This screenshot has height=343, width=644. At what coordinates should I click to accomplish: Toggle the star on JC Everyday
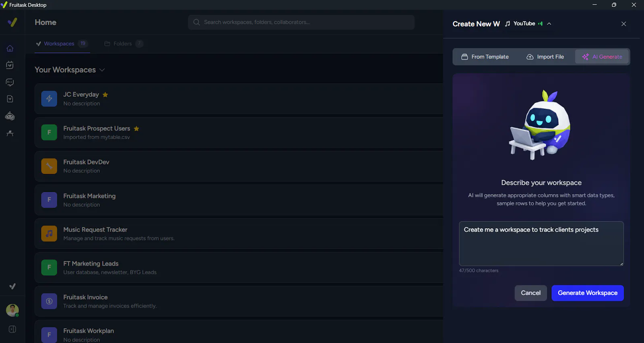[105, 95]
